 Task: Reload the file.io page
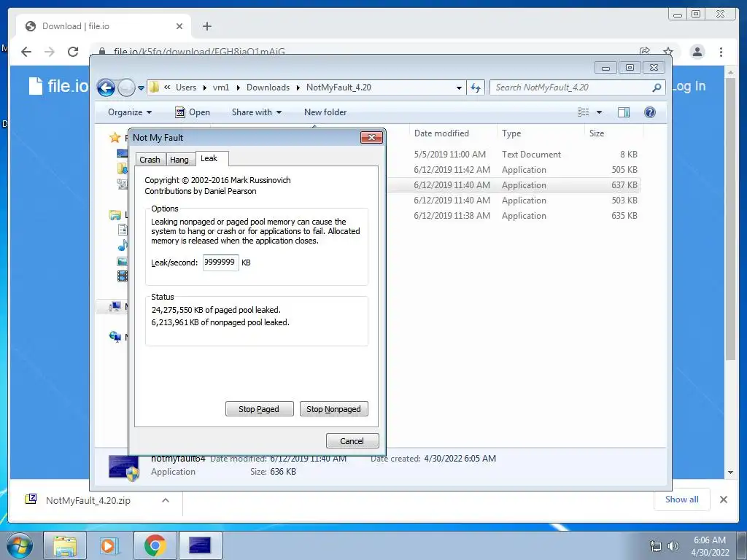tap(73, 52)
